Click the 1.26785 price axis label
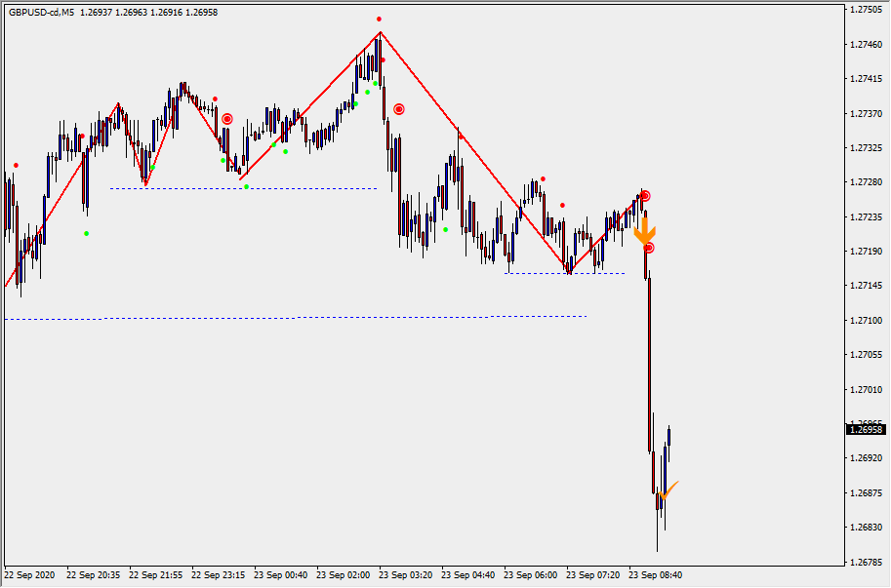Image resolution: width=891 pixels, height=588 pixels. (x=866, y=562)
